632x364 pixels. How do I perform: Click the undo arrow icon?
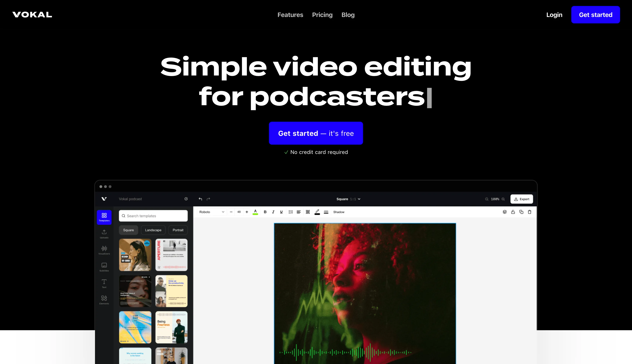pos(200,199)
